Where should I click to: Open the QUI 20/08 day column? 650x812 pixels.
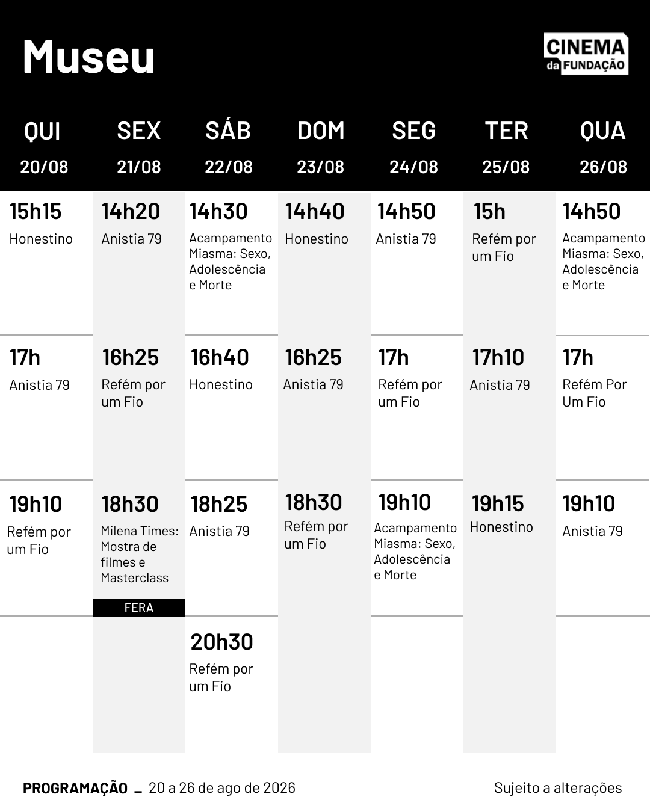tap(43, 147)
